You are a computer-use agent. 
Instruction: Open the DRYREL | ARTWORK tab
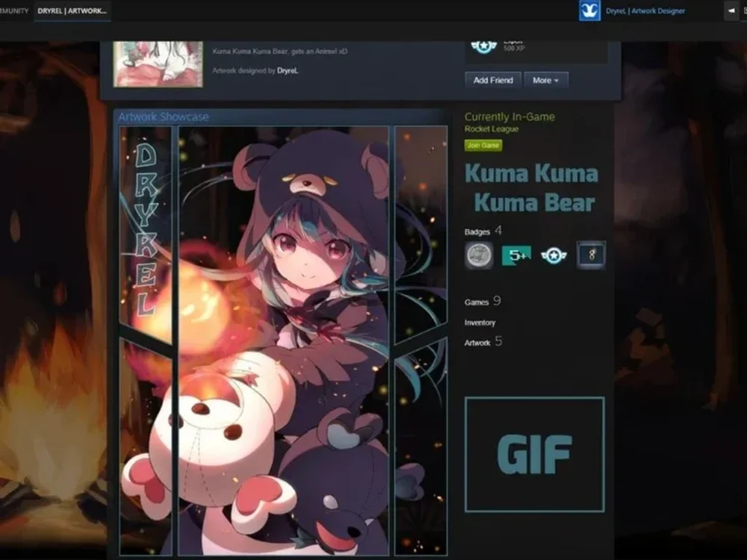pos(72,11)
